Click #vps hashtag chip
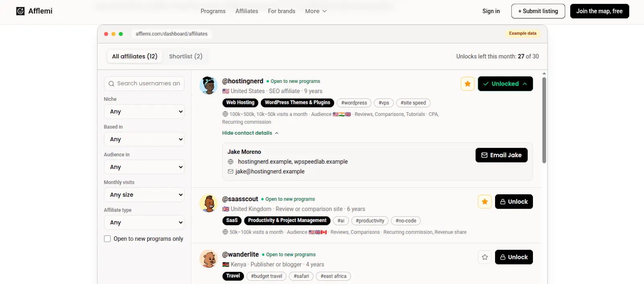The width and height of the screenshot is (644, 284). (x=384, y=103)
